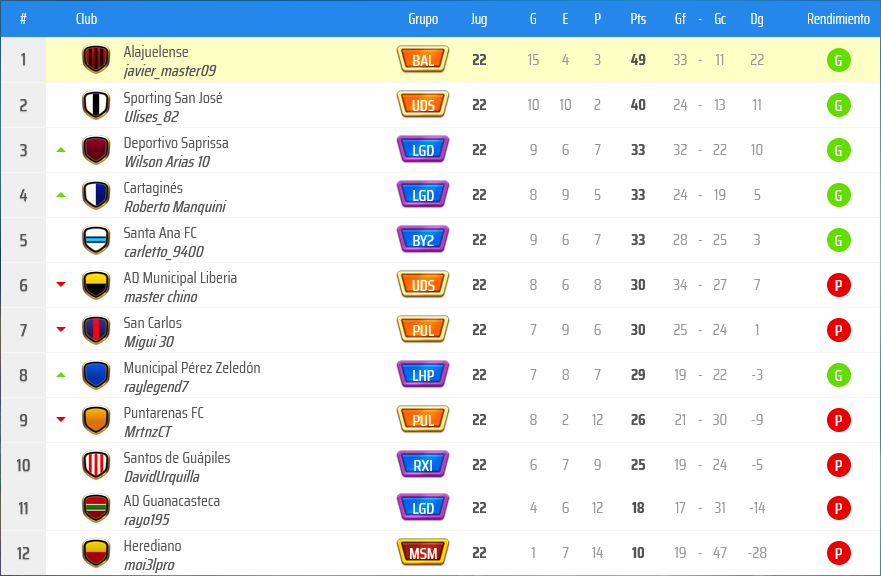Click the Herediano club crest
881x576 pixels.
coord(95,553)
